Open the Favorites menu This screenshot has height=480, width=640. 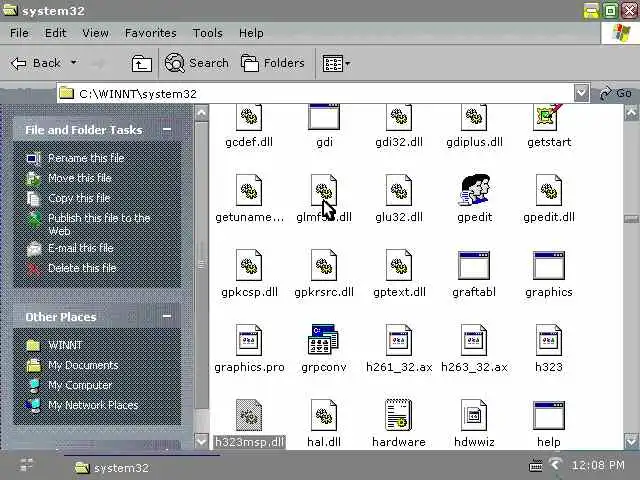[151, 33]
